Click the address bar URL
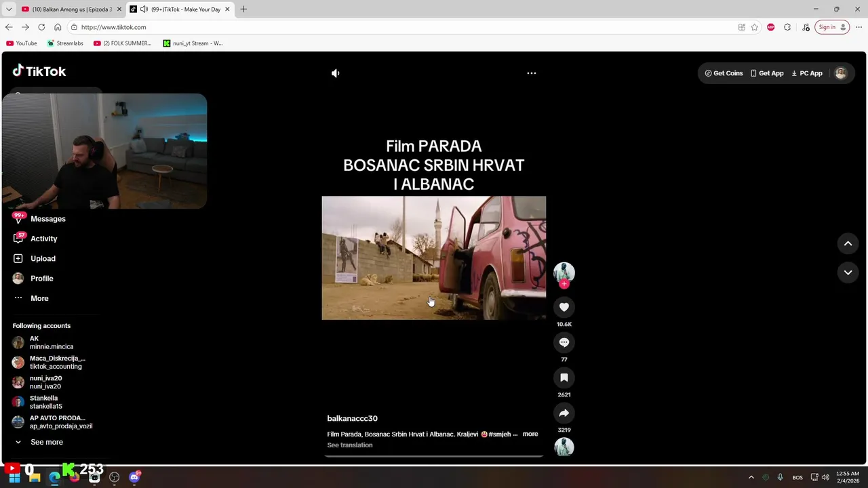This screenshot has height=488, width=868. click(113, 27)
